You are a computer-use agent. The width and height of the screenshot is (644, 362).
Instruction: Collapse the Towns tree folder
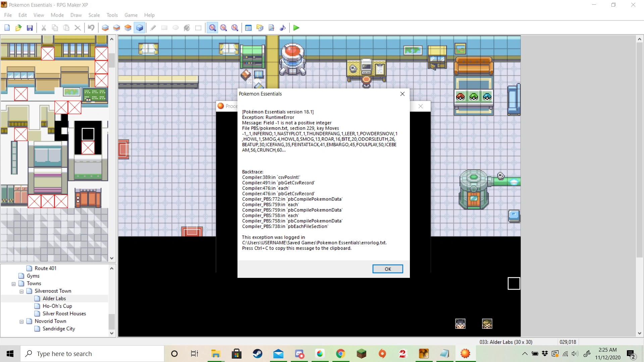(x=14, y=284)
